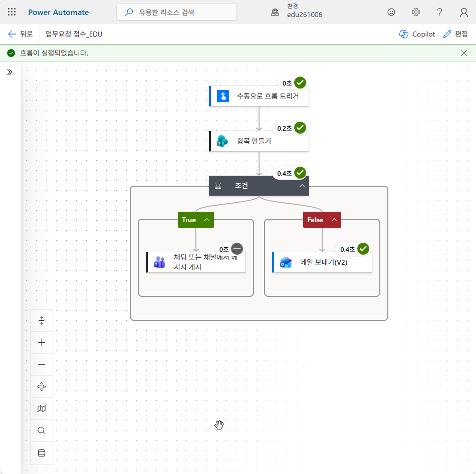The width and height of the screenshot is (476, 474).
Task: Click the 0.4초 duration on 조건
Action: (x=285, y=174)
